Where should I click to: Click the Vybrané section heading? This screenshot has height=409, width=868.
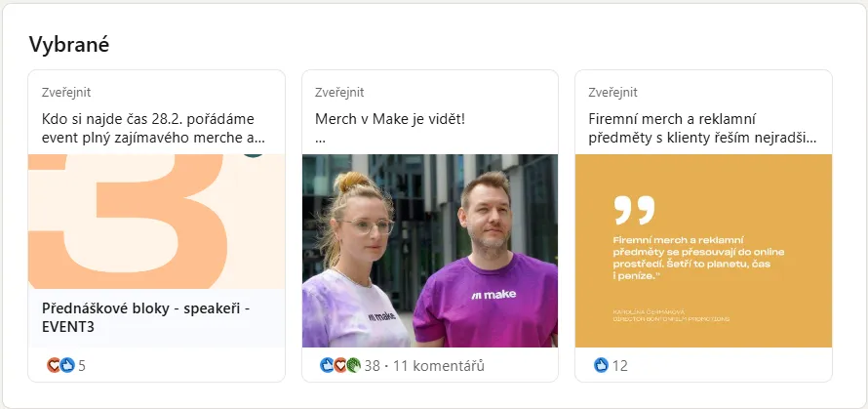69,44
